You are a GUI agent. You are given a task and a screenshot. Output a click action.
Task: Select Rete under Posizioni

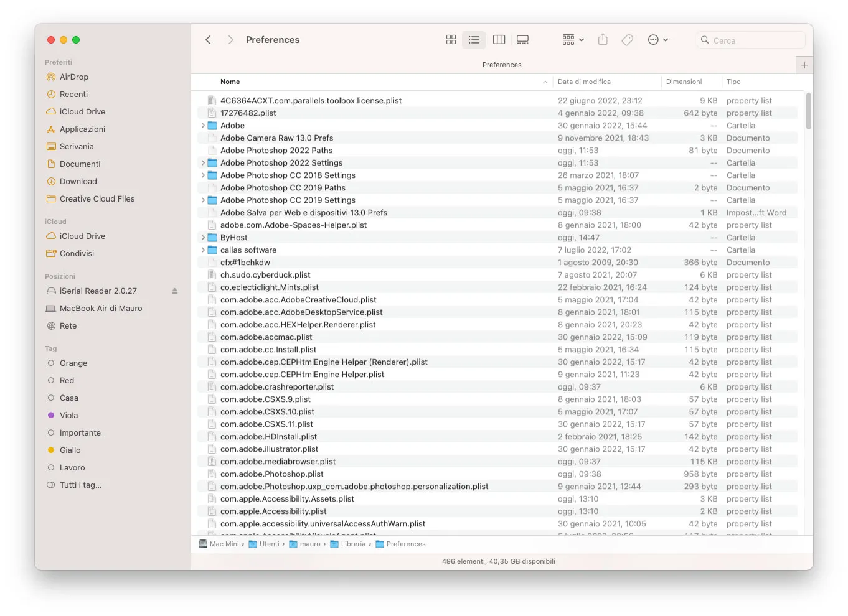pos(68,325)
